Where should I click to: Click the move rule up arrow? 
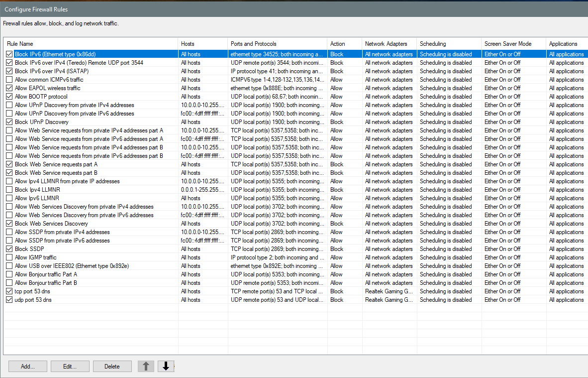pos(146,367)
